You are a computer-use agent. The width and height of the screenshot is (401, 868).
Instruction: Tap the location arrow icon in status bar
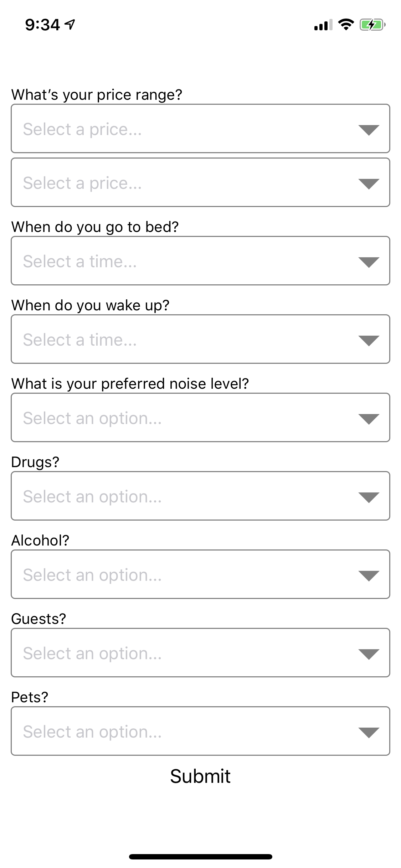pyautogui.click(x=71, y=25)
